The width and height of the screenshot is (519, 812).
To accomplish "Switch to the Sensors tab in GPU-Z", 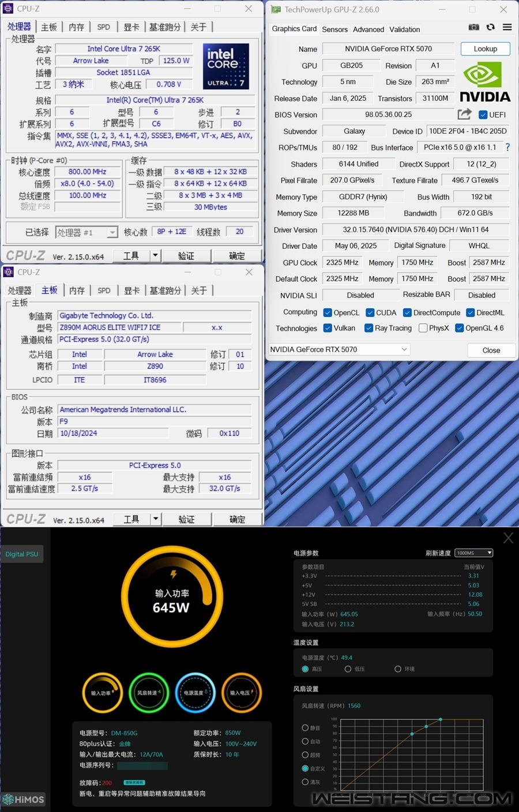I will pyautogui.click(x=334, y=29).
